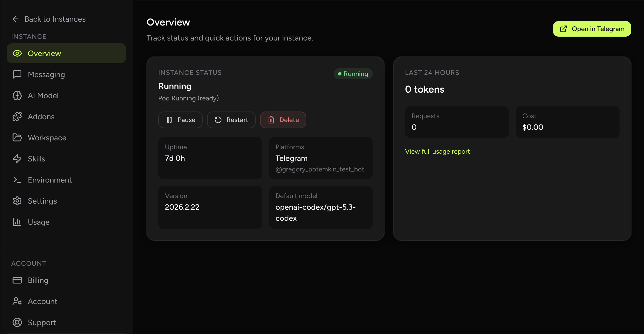The width and height of the screenshot is (644, 334).
Task: Select the Messaging chat bubble icon
Action: click(x=17, y=74)
